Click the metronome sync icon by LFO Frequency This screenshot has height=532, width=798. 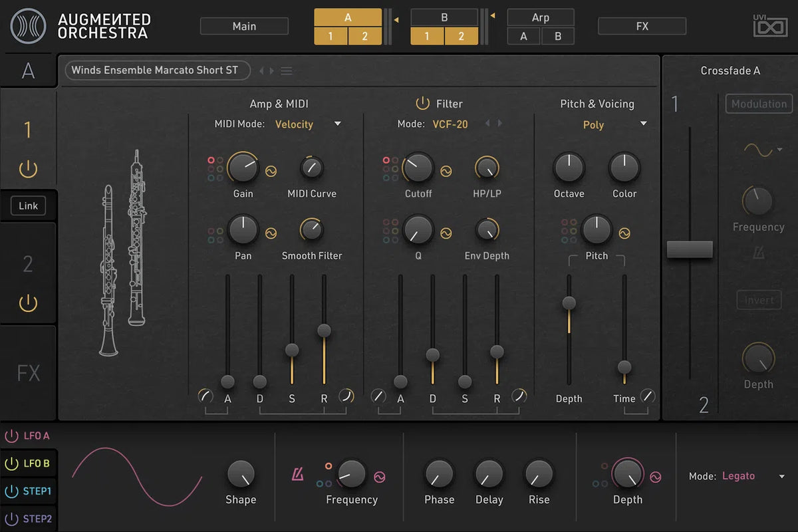[297, 475]
